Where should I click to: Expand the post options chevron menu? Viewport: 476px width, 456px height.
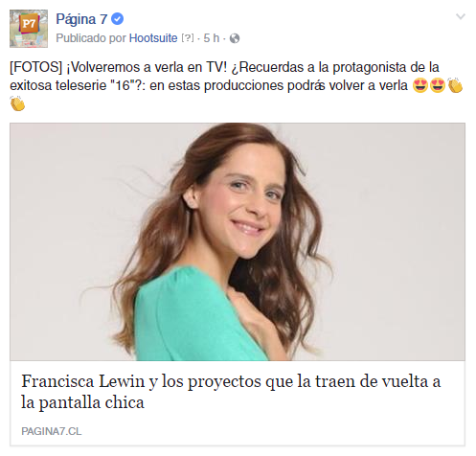[461, 16]
